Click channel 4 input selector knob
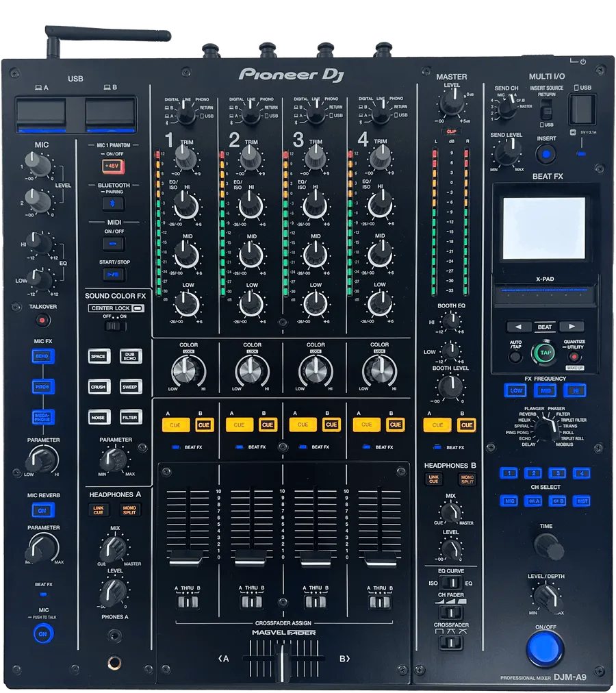This screenshot has height=693, width=616. pyautogui.click(x=380, y=114)
